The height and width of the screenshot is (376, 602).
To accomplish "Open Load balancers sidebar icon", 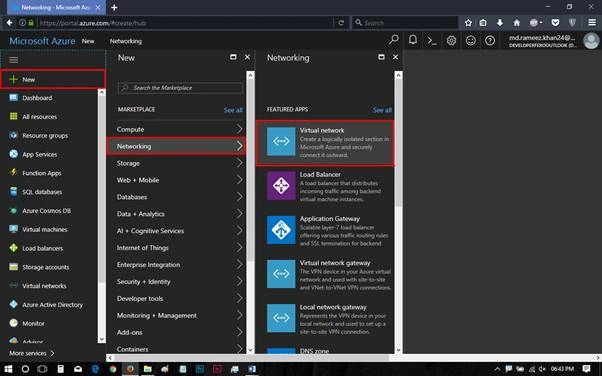I will [x=13, y=248].
